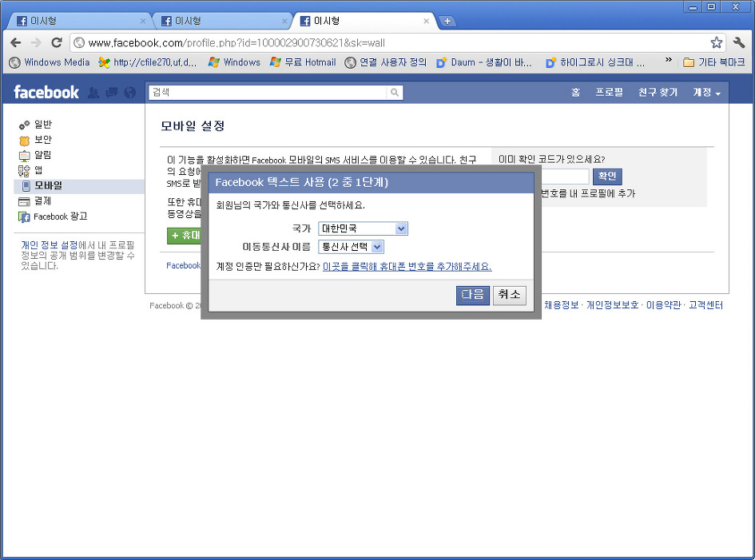Image resolution: width=755 pixels, height=560 pixels.
Task: Open the cfile270 bookmark
Action: [x=148, y=62]
